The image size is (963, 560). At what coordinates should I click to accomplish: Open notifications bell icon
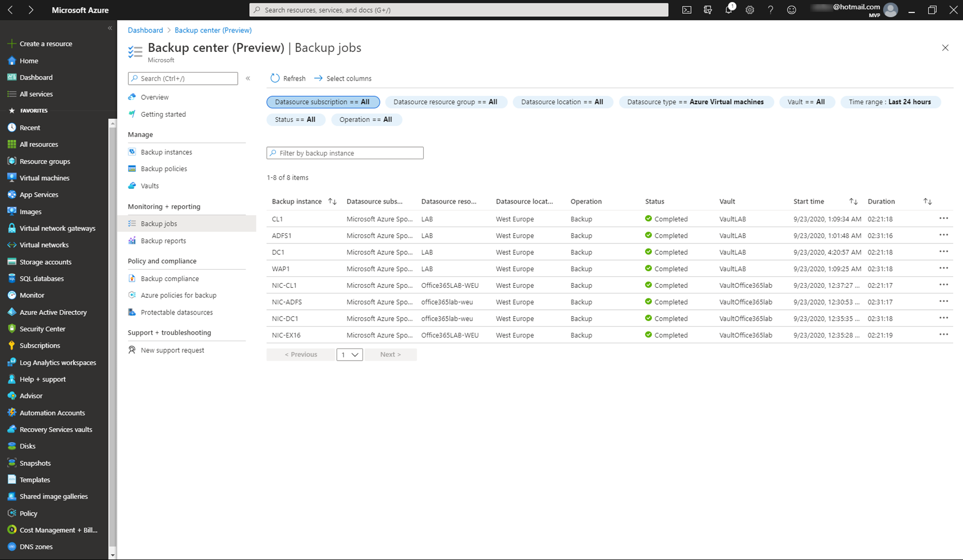pos(729,10)
